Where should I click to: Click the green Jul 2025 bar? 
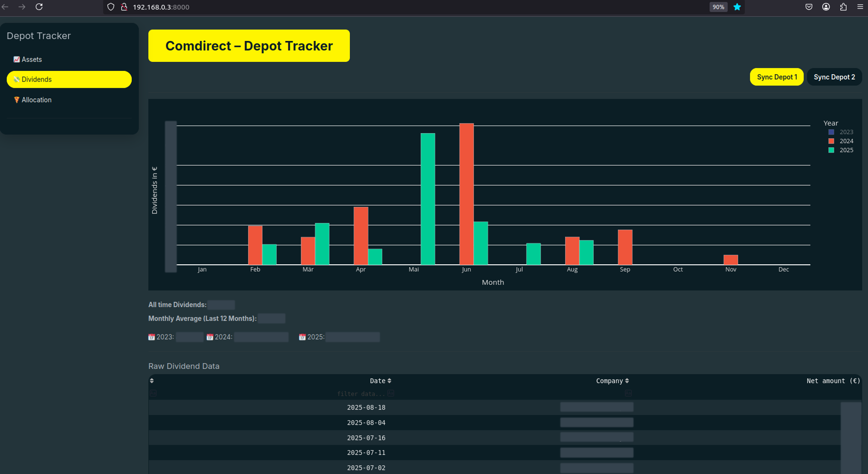pos(534,254)
